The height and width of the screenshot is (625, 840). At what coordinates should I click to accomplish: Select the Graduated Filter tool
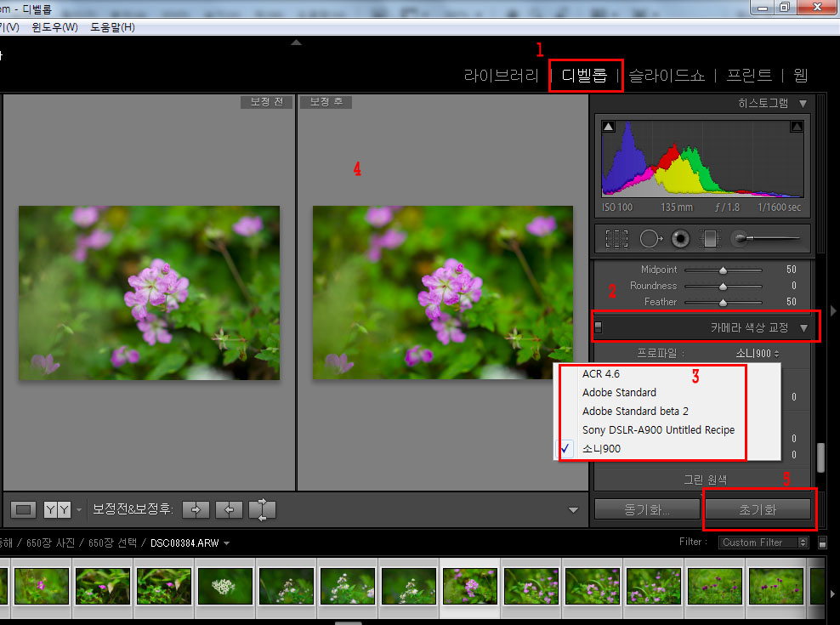709,240
